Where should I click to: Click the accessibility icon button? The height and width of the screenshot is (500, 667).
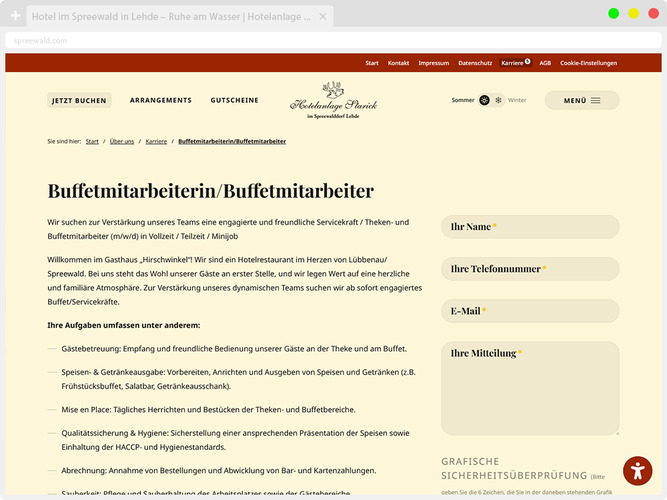click(x=637, y=470)
